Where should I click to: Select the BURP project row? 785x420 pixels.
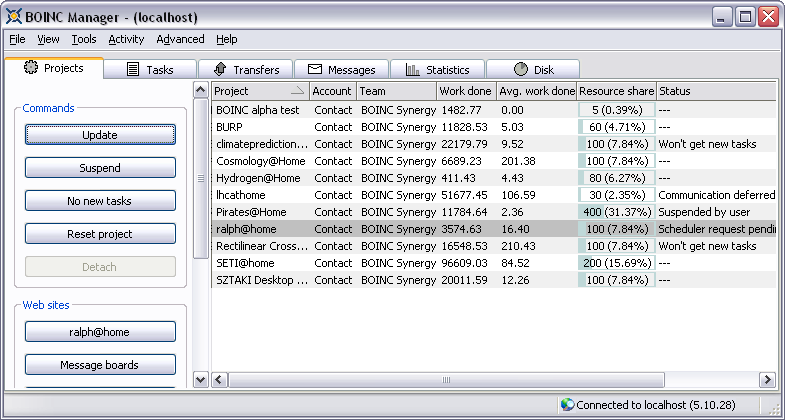click(494, 127)
